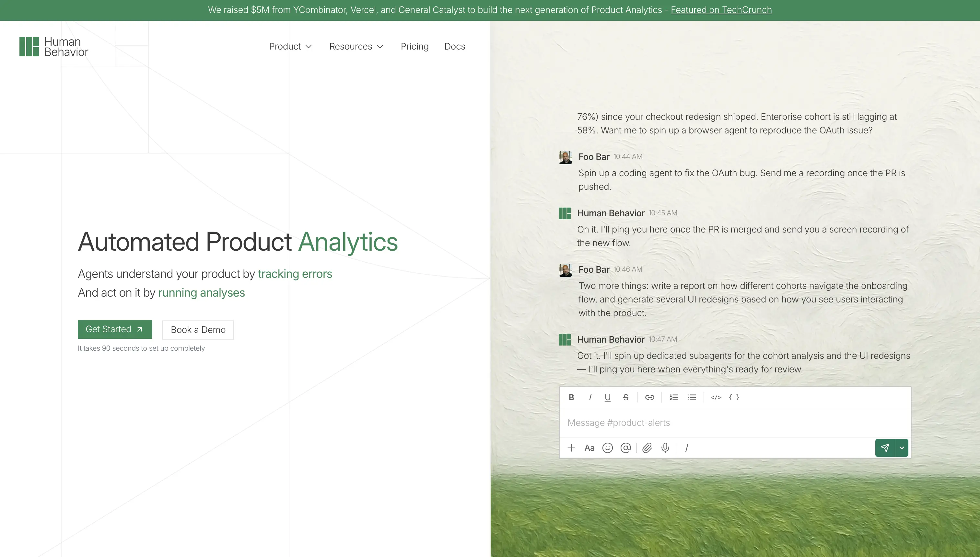Viewport: 980px width, 557px height.
Task: Toggle underline formatting in message editor
Action: point(608,397)
